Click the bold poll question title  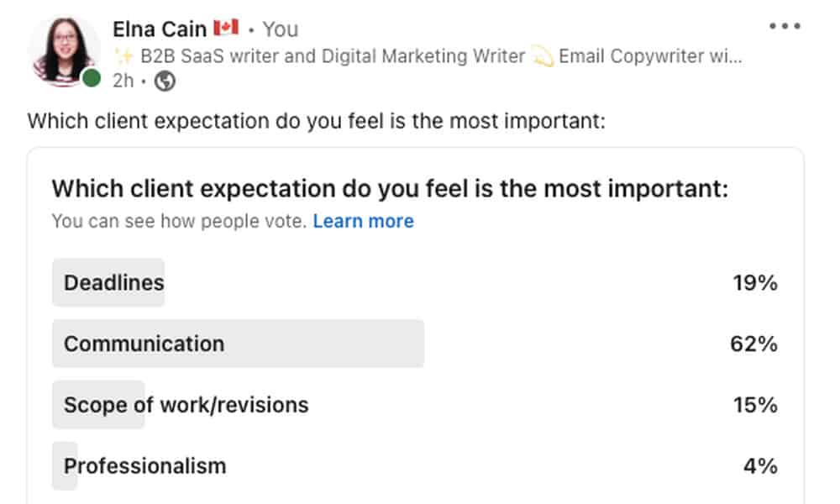coord(390,189)
